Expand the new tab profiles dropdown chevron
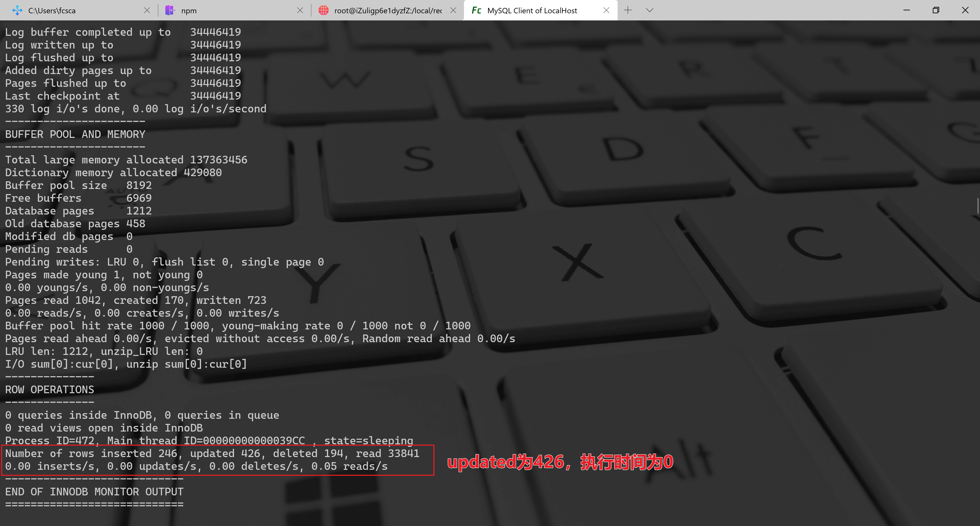The width and height of the screenshot is (980, 526). point(650,10)
